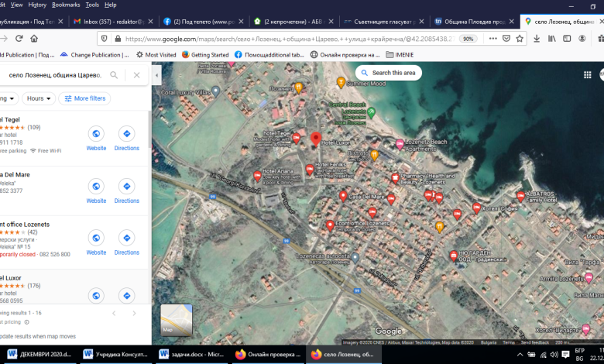Open the Hours filter dropdown

click(x=39, y=98)
